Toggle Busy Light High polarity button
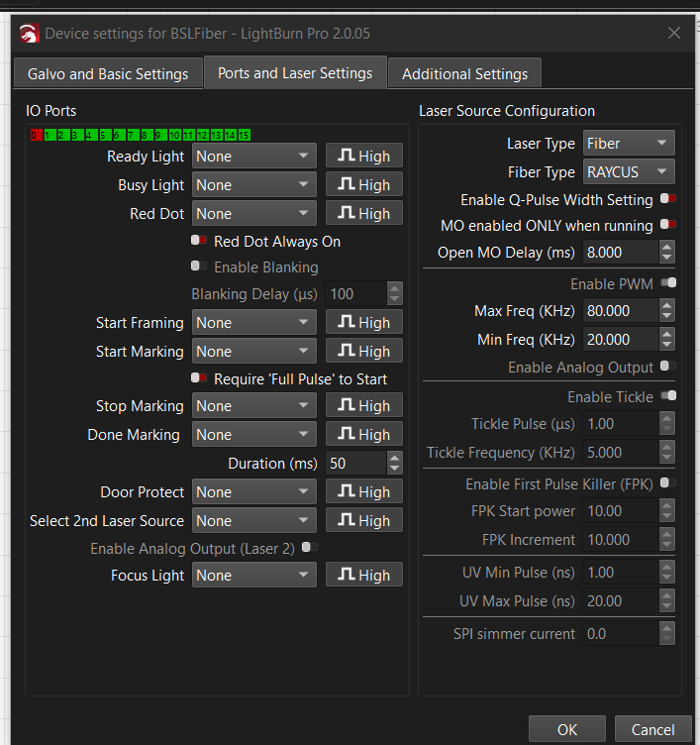700x745 pixels. [363, 185]
